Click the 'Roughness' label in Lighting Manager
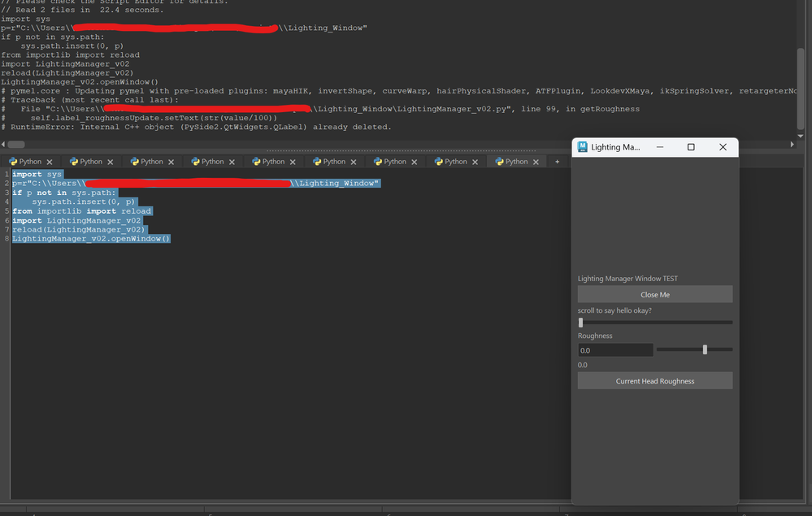Viewport: 812px width, 516px height. 595,336
